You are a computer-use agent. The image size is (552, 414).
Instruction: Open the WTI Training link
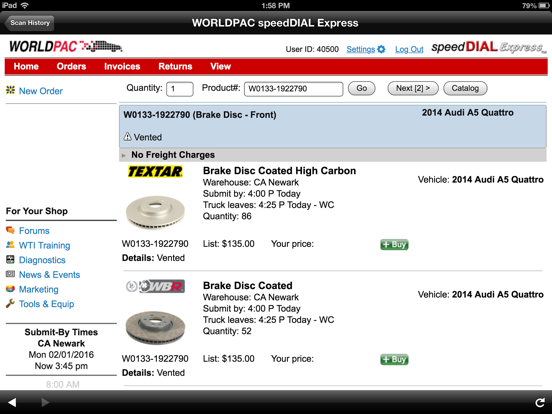point(44,245)
